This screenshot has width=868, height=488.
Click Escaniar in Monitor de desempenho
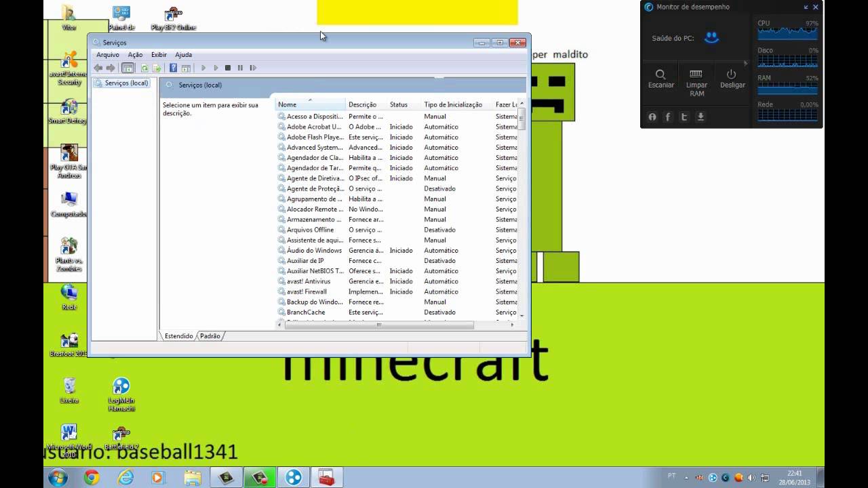point(661,79)
